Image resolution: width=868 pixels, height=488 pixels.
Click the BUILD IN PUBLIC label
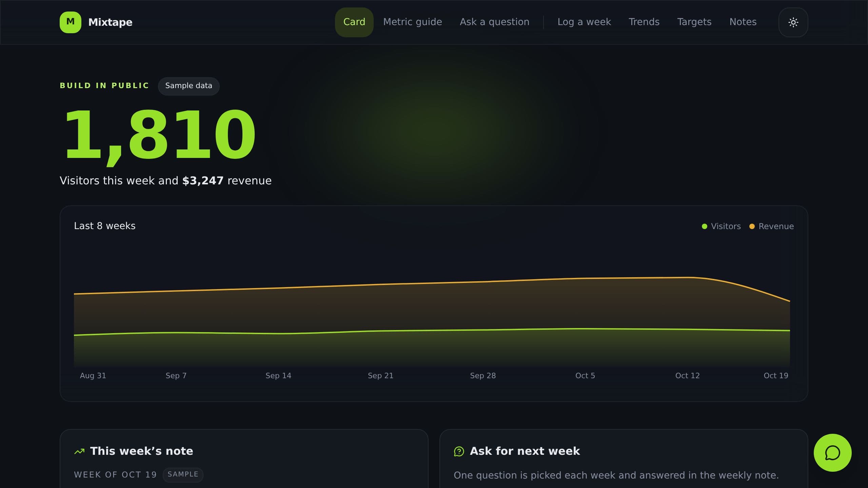[x=104, y=85]
